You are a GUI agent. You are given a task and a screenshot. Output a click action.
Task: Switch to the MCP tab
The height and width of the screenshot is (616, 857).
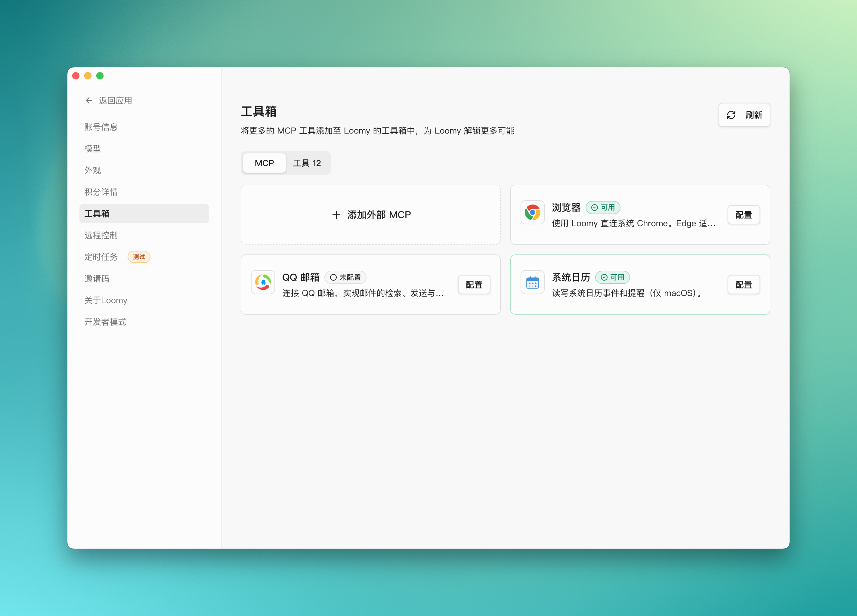[264, 163]
